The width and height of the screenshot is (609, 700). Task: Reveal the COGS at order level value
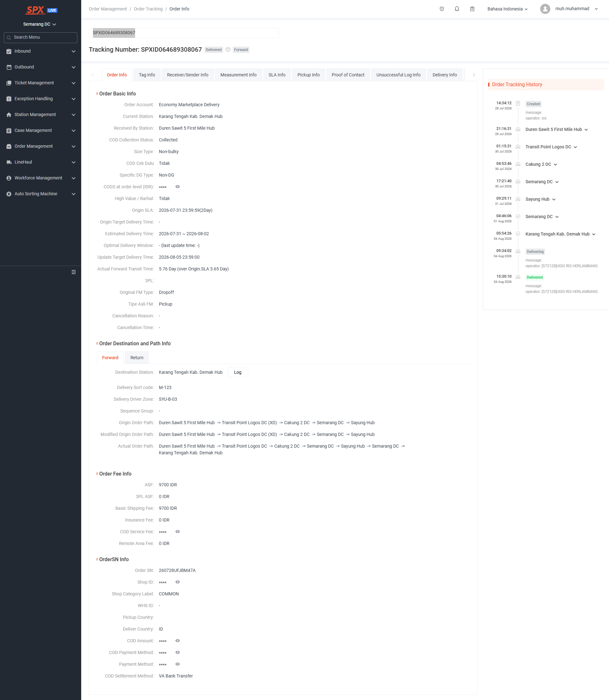point(177,187)
